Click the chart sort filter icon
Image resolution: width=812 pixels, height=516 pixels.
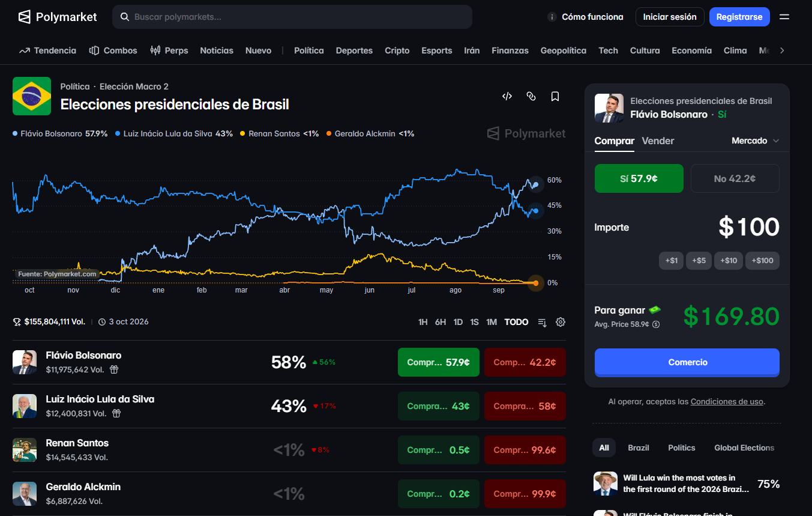[543, 322]
